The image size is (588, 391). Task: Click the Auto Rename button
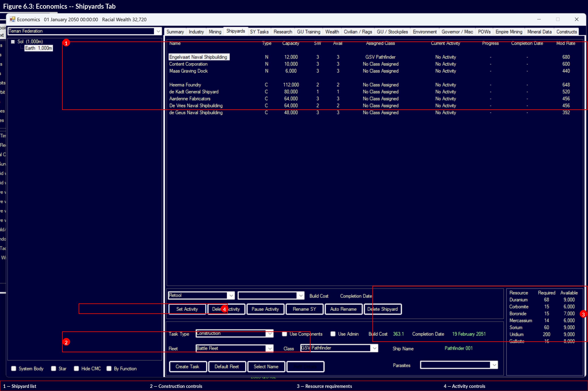[343, 309]
